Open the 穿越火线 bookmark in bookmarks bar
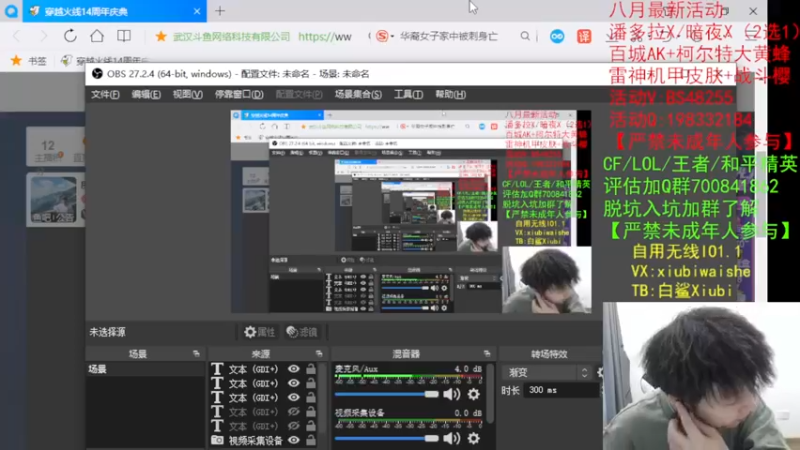 [x=105, y=61]
